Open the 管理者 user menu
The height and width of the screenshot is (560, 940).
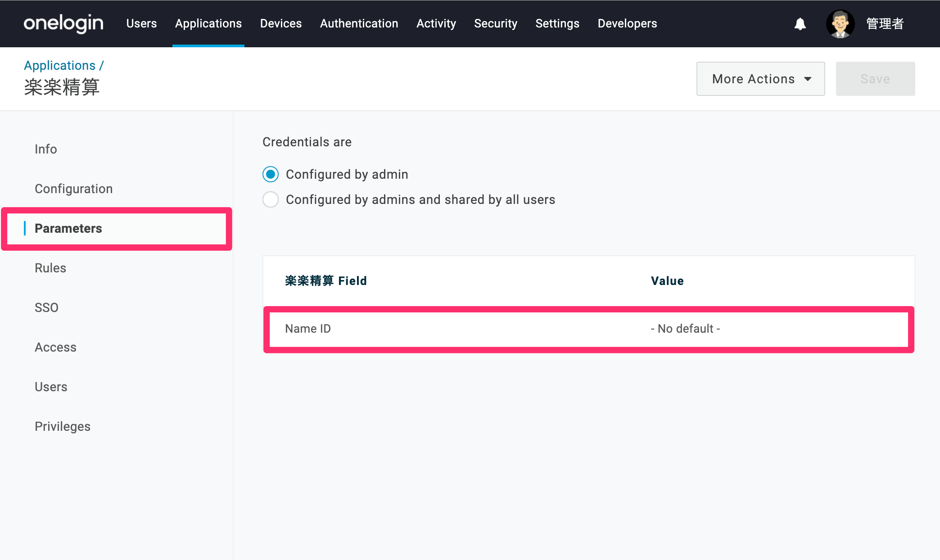[885, 23]
